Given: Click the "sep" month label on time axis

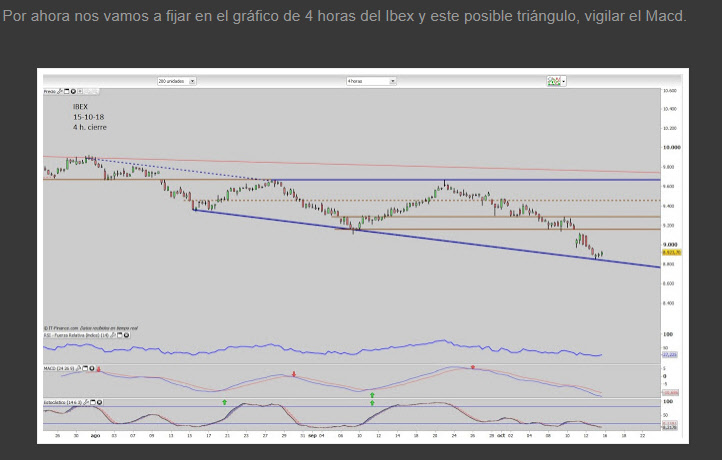Looking at the screenshot, I should pyautogui.click(x=312, y=436).
